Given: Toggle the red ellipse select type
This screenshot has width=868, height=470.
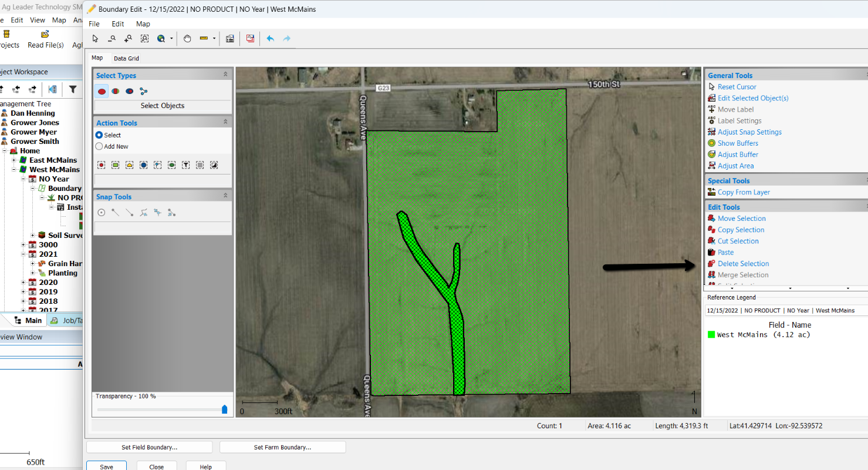Looking at the screenshot, I should pyautogui.click(x=102, y=91).
